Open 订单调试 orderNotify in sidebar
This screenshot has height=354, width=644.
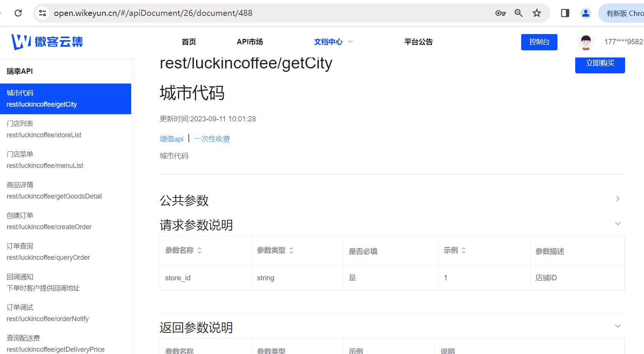pyautogui.click(x=65, y=313)
